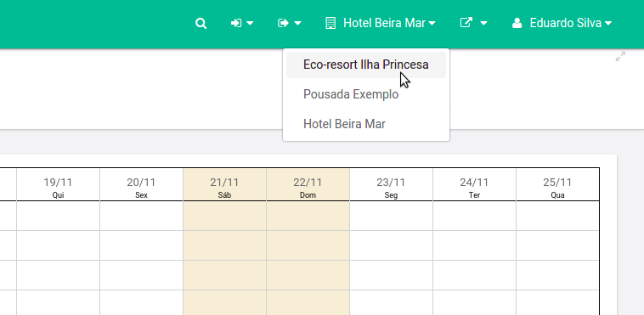644x315 pixels.
Task: Click first-row cell under 23/11 Seg
Action: [391, 216]
